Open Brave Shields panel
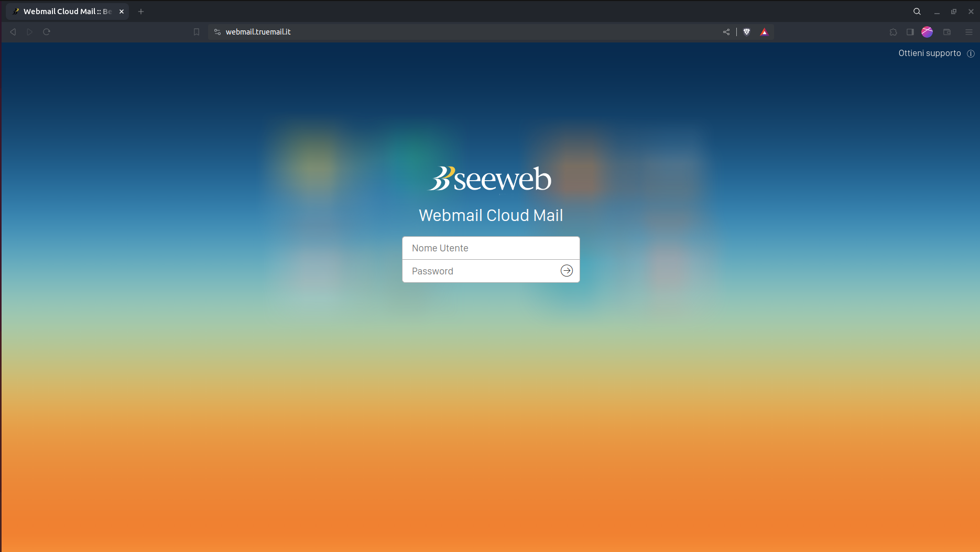The width and height of the screenshot is (980, 552). tap(747, 32)
